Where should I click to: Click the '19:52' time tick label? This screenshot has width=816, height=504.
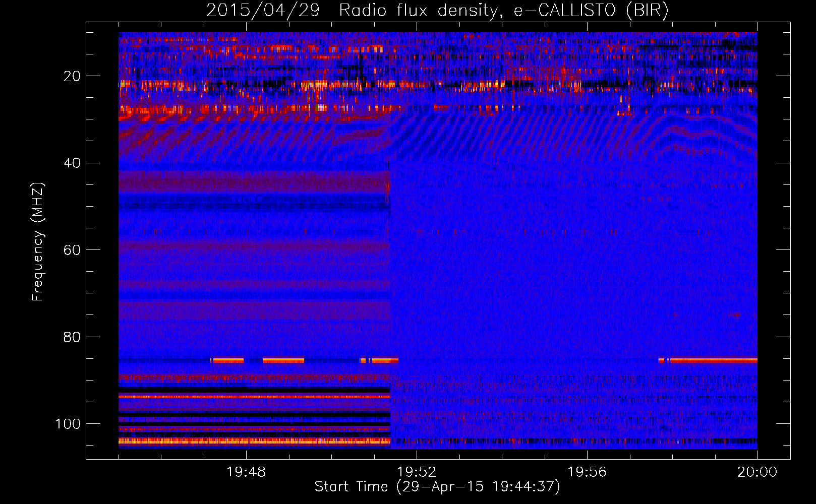[x=417, y=472]
